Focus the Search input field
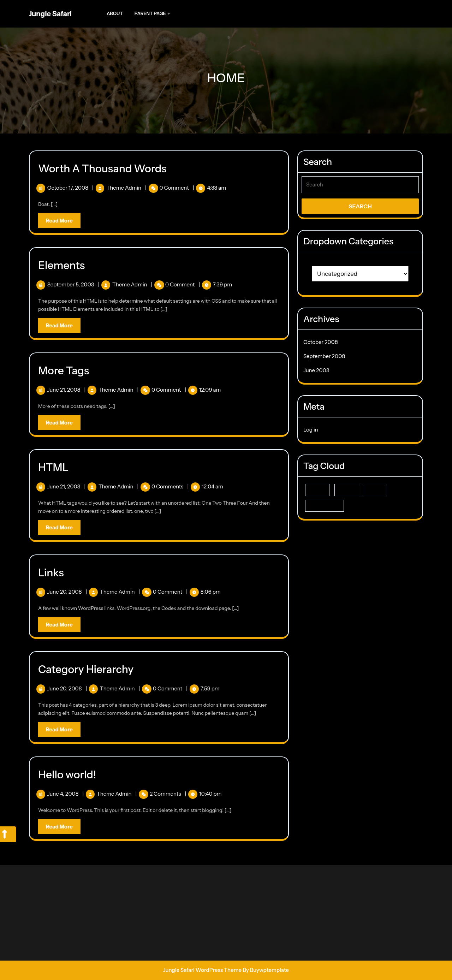The image size is (452, 980). tap(360, 184)
